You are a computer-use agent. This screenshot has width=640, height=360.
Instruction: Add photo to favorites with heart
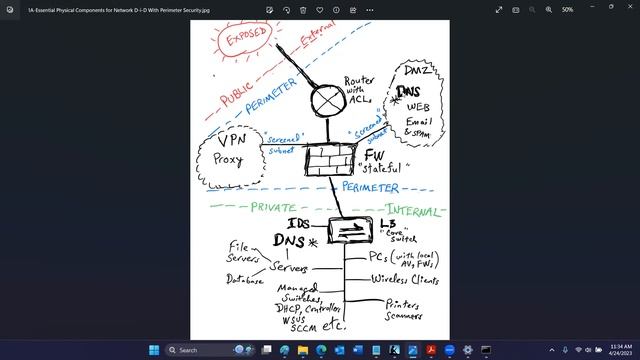320,10
